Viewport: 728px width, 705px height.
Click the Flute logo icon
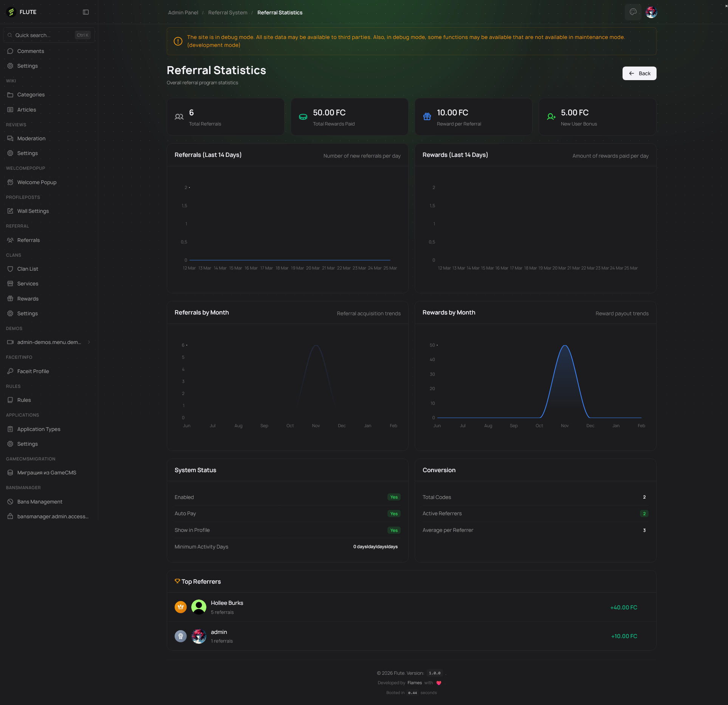[x=11, y=12]
